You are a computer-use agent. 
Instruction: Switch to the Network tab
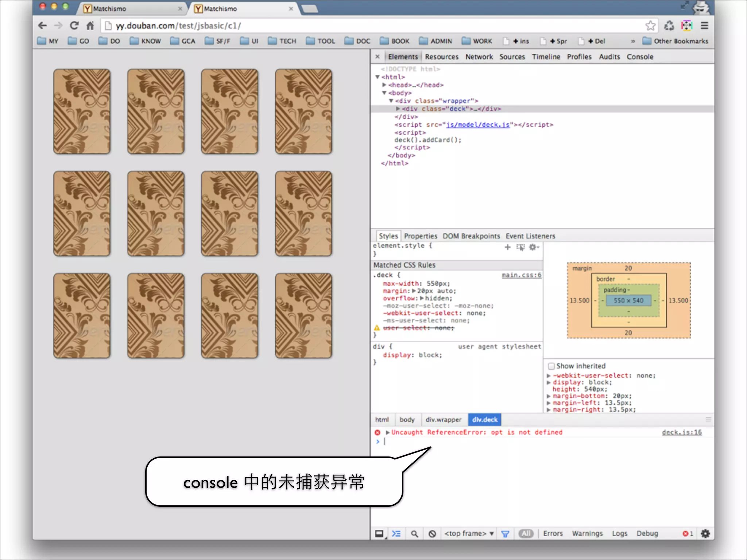pos(479,57)
